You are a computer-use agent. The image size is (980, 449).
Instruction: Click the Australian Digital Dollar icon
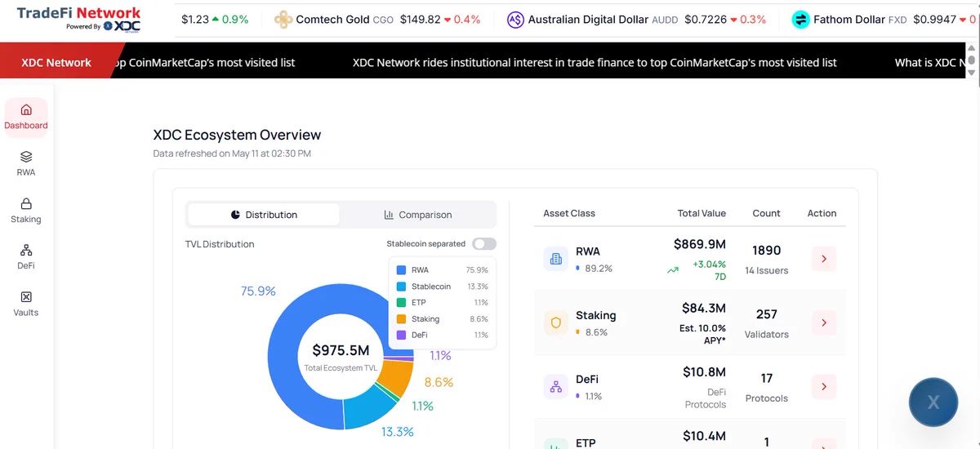point(515,20)
